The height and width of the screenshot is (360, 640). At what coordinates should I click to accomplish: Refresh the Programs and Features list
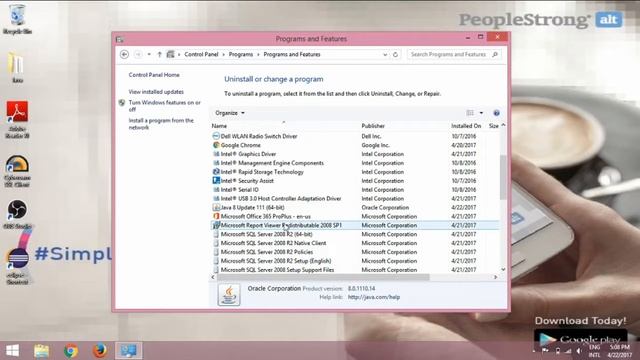click(x=395, y=54)
